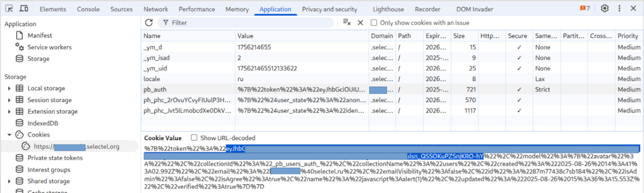Open the Network tab
This screenshot has width=644, height=193.
(156, 9)
